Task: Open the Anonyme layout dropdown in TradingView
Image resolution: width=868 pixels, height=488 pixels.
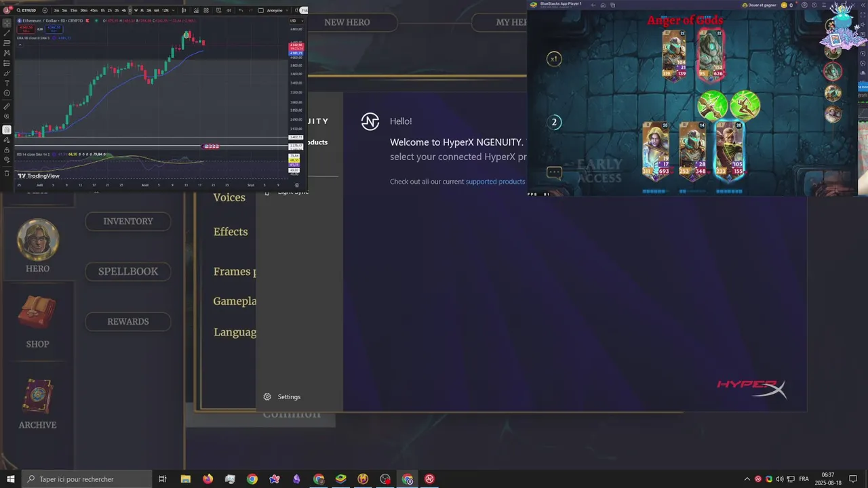Action: pyautogui.click(x=276, y=10)
